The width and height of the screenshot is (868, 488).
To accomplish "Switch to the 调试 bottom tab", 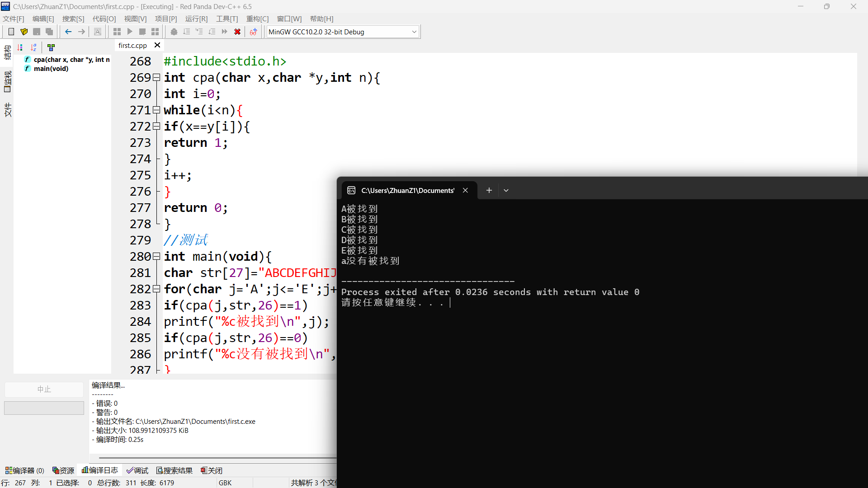I will click(137, 470).
